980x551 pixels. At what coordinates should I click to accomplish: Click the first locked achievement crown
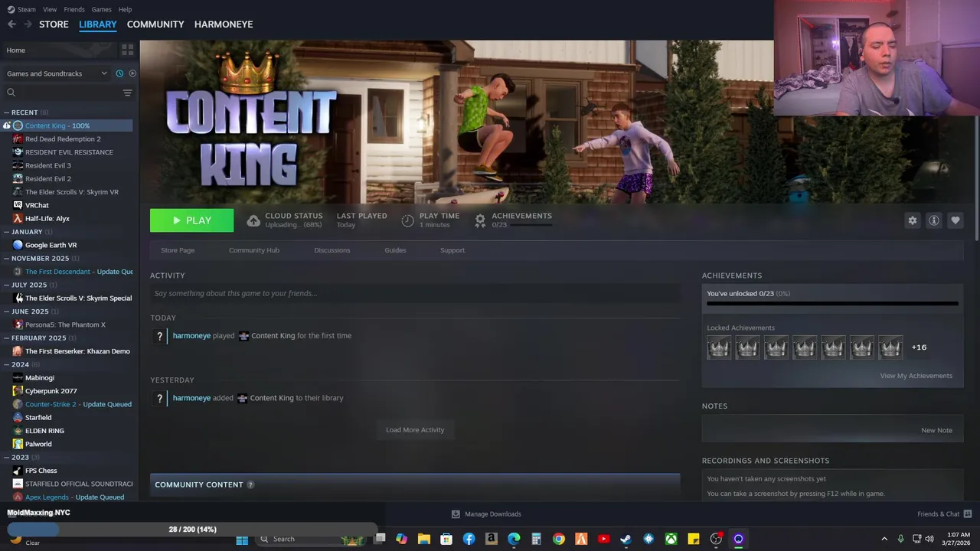click(x=719, y=347)
